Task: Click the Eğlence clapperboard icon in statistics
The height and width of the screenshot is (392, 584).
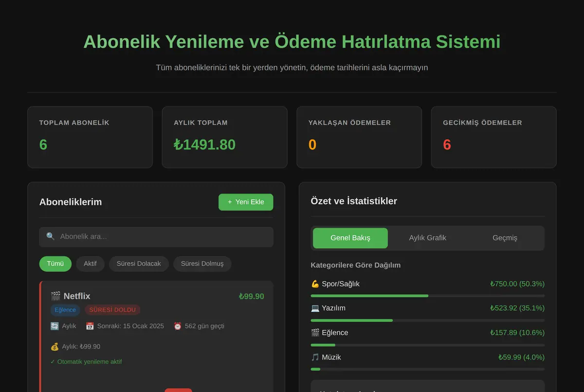Action: (315, 333)
